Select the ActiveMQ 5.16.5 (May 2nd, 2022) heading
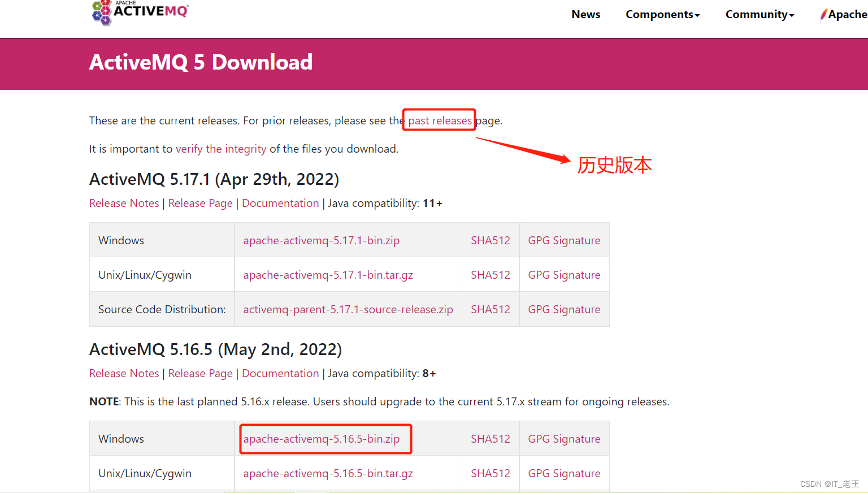Image resolution: width=868 pixels, height=493 pixels. pos(215,349)
